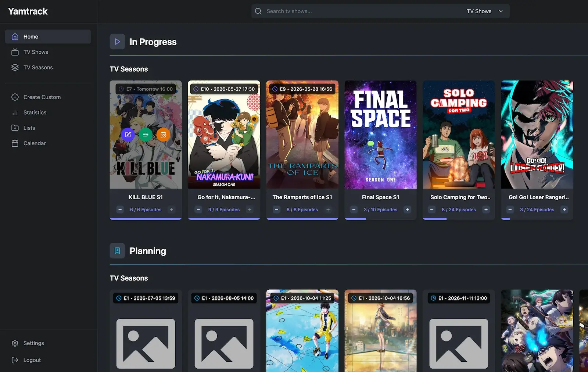The width and height of the screenshot is (588, 372).
Task: Click the TV Shows sidebar icon
Action: pos(15,52)
